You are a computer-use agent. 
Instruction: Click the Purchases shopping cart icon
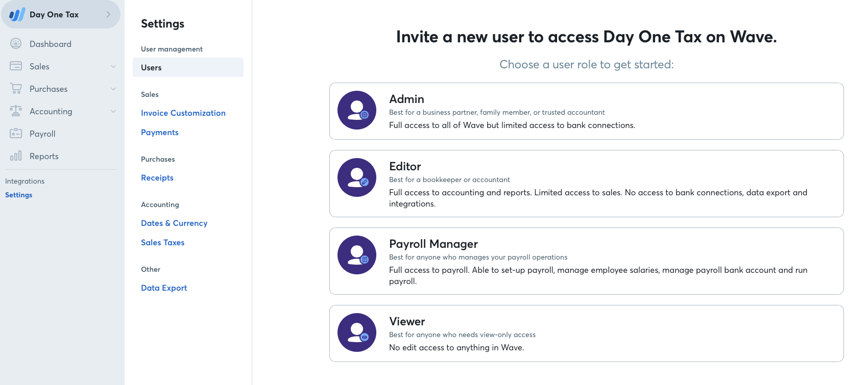click(16, 89)
